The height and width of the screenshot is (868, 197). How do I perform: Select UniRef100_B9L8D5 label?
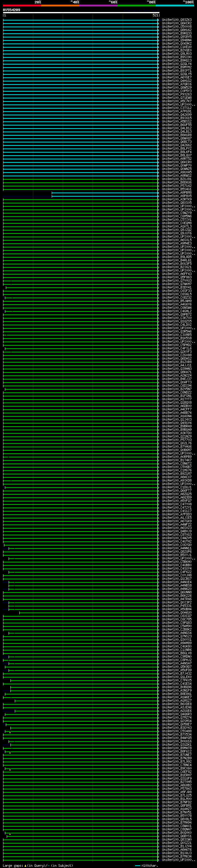tap(177, 257)
